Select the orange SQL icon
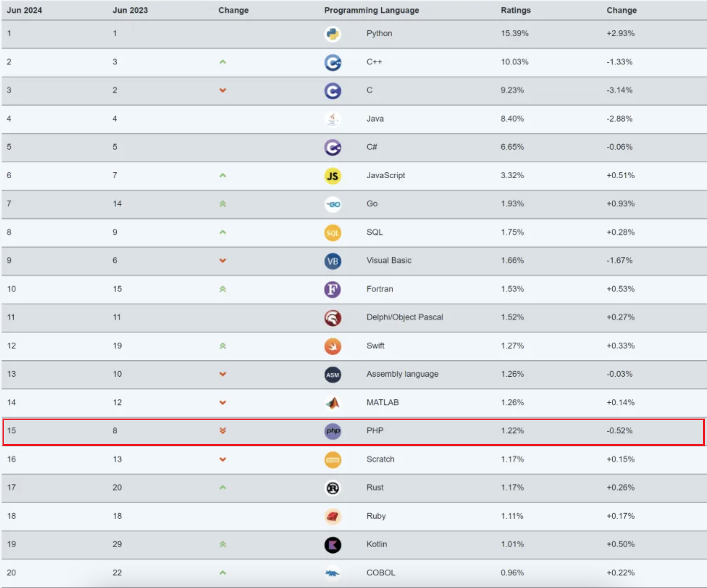The width and height of the screenshot is (707, 588). 333,233
